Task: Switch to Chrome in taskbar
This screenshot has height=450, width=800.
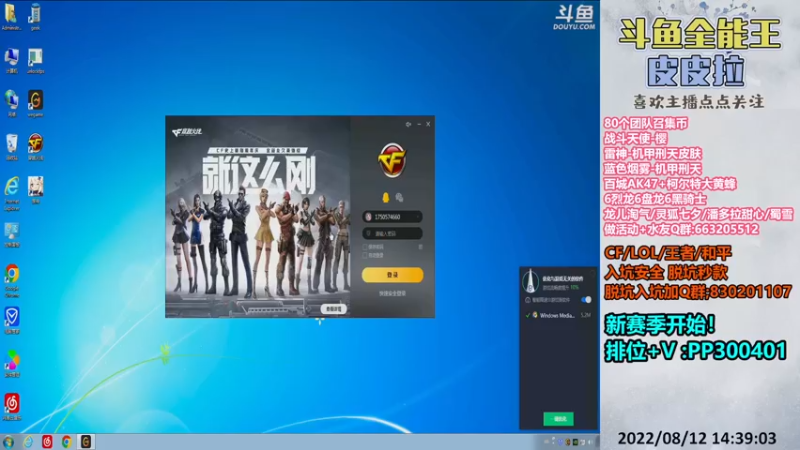Action: pos(67,442)
